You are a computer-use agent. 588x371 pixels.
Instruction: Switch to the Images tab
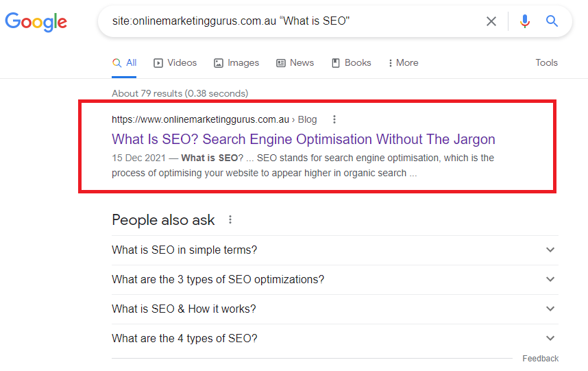(x=236, y=63)
